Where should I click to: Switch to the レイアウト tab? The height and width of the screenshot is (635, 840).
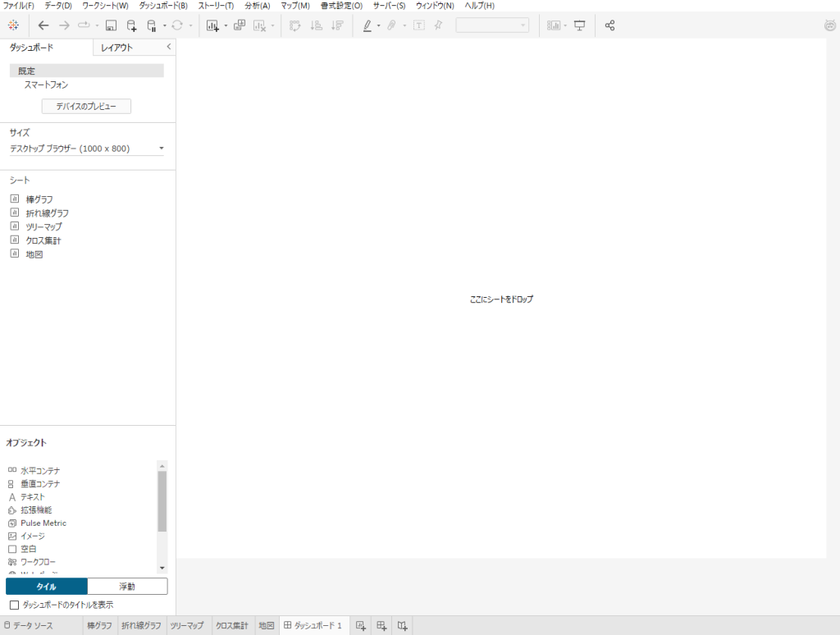(x=116, y=48)
